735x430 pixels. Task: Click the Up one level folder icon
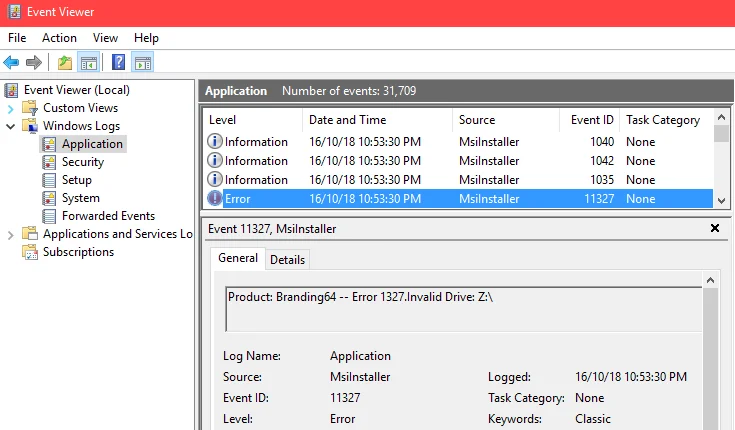pos(65,62)
